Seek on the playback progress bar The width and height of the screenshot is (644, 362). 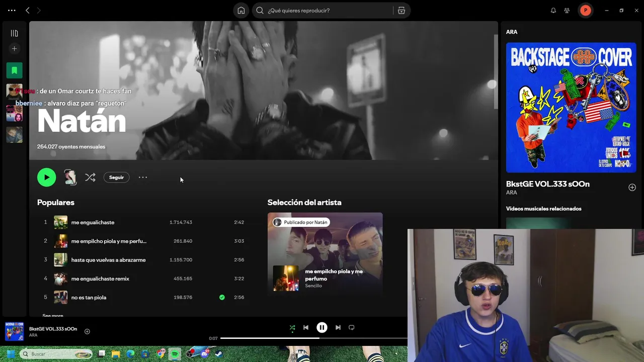(x=313, y=338)
